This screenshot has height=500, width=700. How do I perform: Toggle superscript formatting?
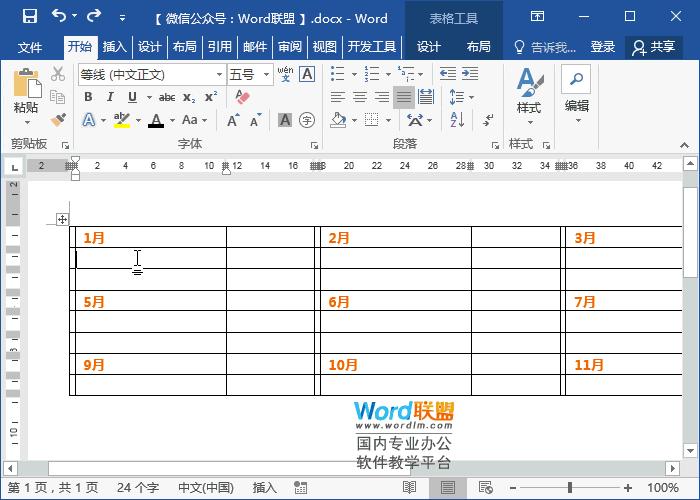(x=211, y=97)
